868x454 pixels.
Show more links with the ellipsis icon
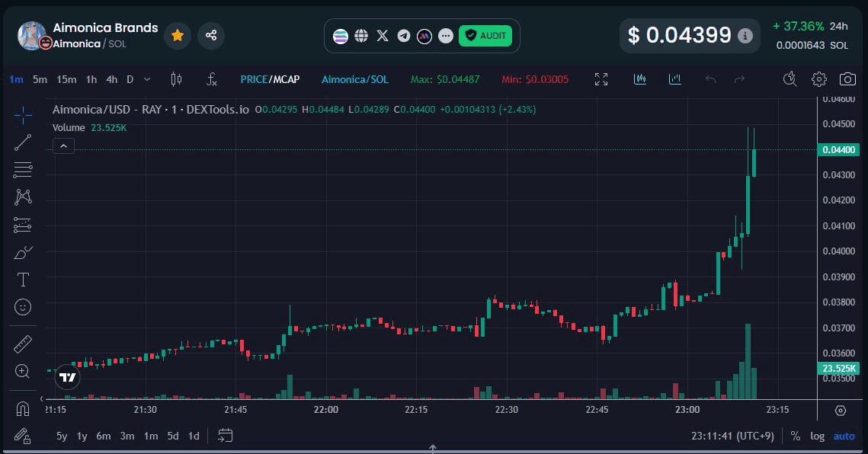tap(446, 36)
